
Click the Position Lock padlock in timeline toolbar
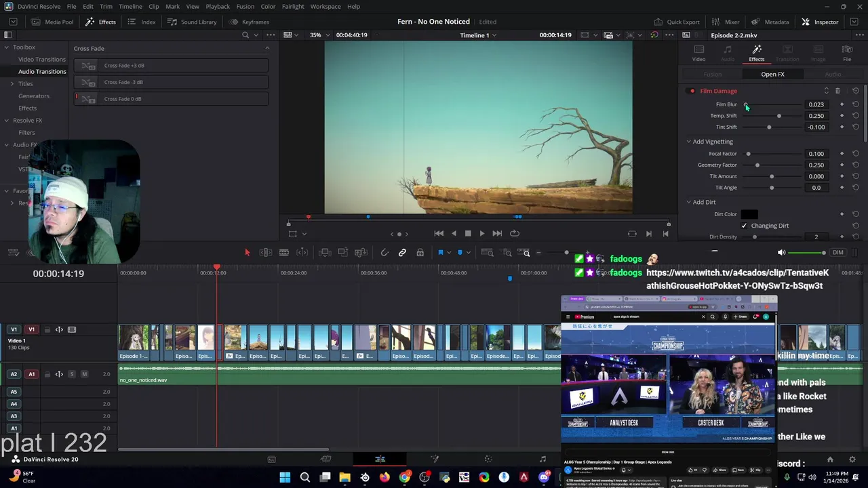[x=420, y=253]
